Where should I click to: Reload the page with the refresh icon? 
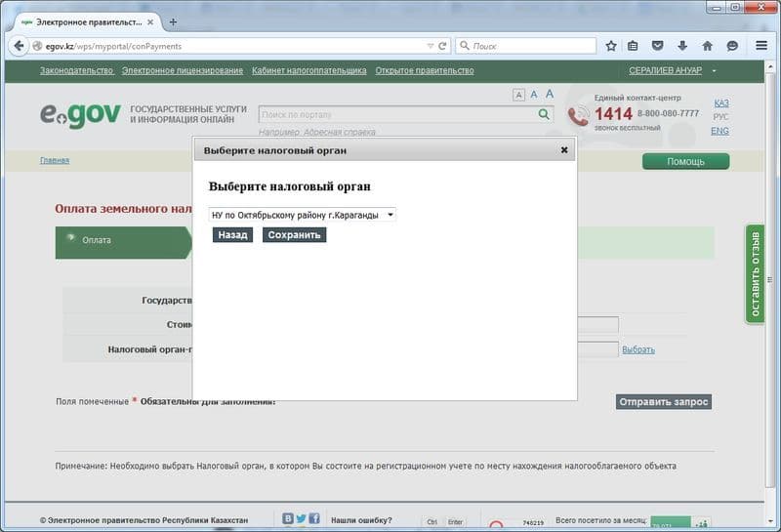click(442, 46)
